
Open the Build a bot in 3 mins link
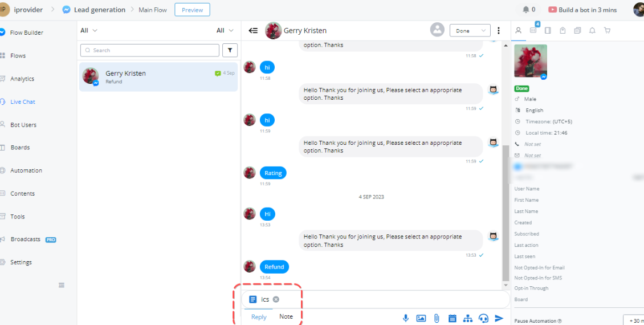[582, 10]
